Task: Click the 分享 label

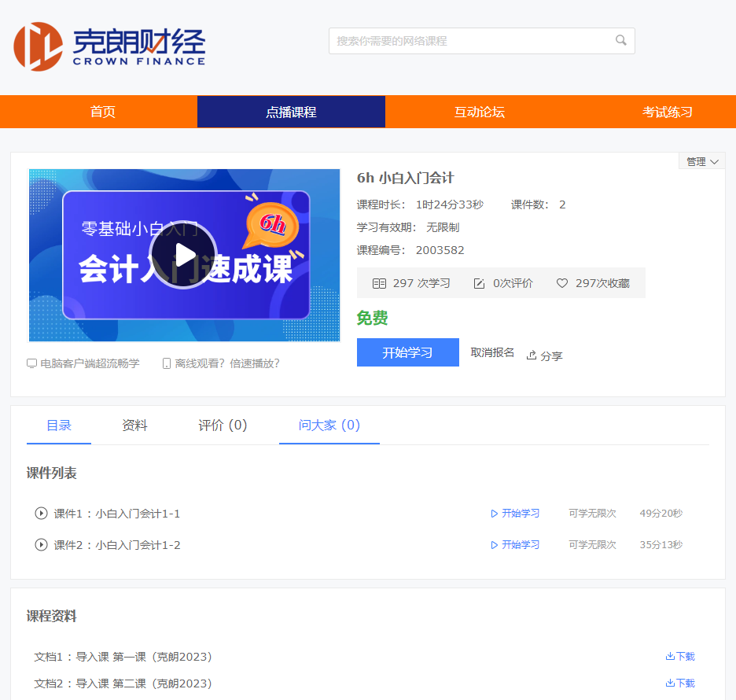Action: [x=551, y=356]
